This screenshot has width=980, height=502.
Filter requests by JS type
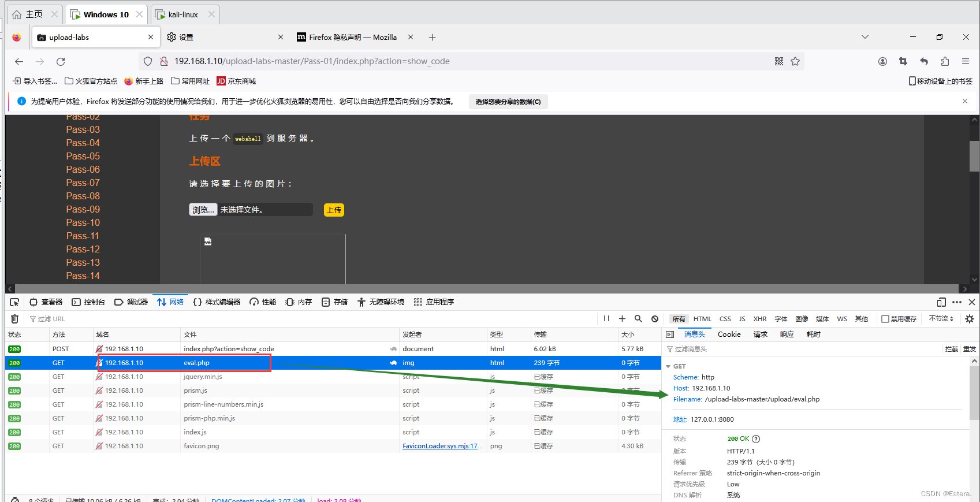[x=742, y=319]
